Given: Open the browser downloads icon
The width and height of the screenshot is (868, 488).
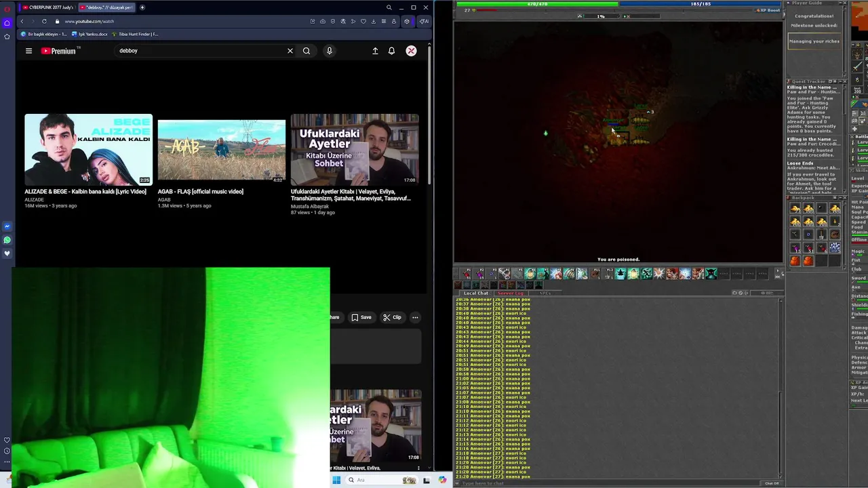Looking at the screenshot, I should (374, 21).
